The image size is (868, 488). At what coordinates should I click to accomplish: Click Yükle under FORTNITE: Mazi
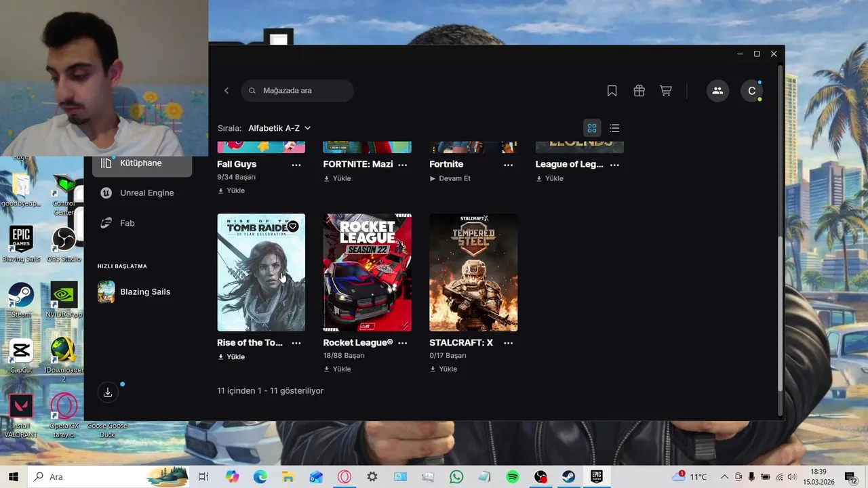pyautogui.click(x=337, y=179)
